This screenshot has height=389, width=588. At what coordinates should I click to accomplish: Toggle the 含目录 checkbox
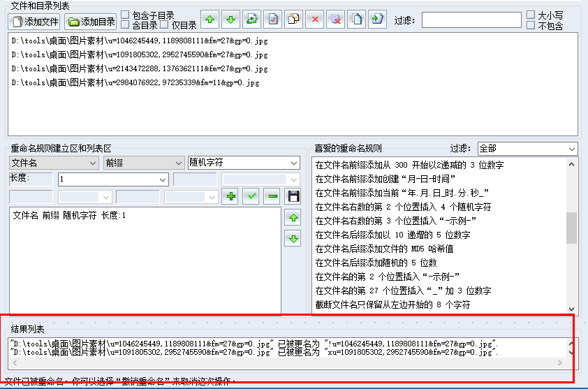pyautogui.click(x=126, y=24)
